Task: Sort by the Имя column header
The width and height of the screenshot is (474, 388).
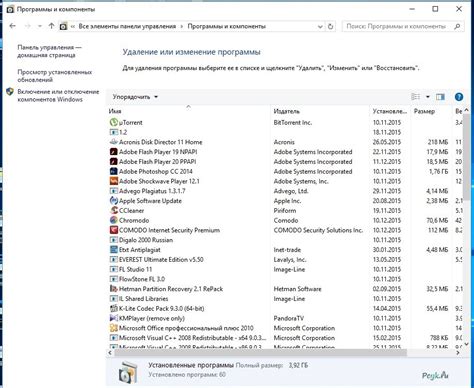Action: [x=115, y=111]
